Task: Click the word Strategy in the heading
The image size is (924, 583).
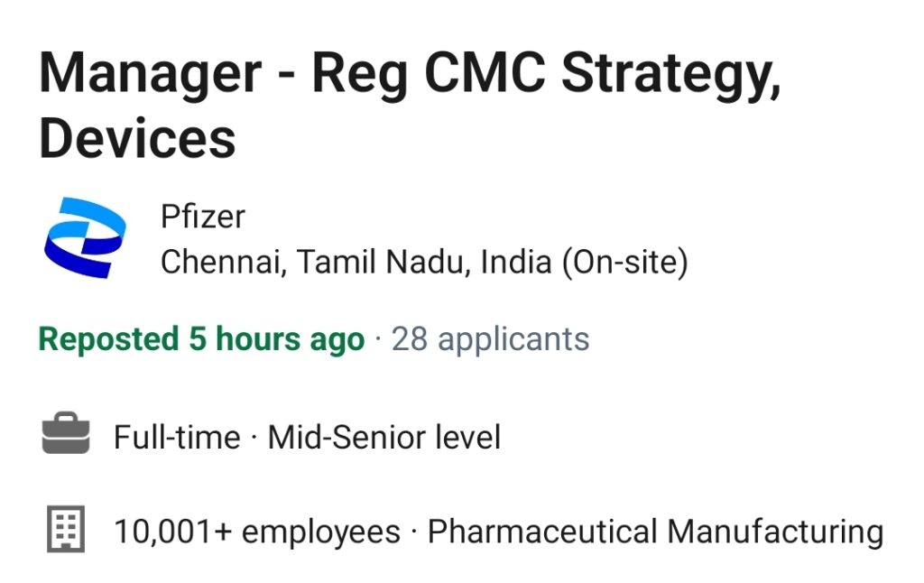Action: (x=671, y=74)
